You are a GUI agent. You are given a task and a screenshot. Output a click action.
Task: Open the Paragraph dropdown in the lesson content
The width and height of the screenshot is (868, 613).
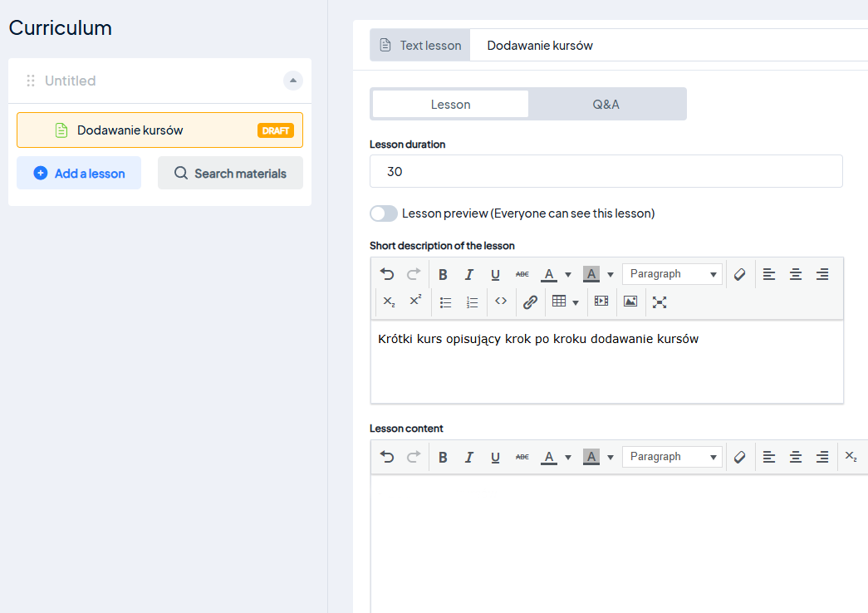pos(672,457)
